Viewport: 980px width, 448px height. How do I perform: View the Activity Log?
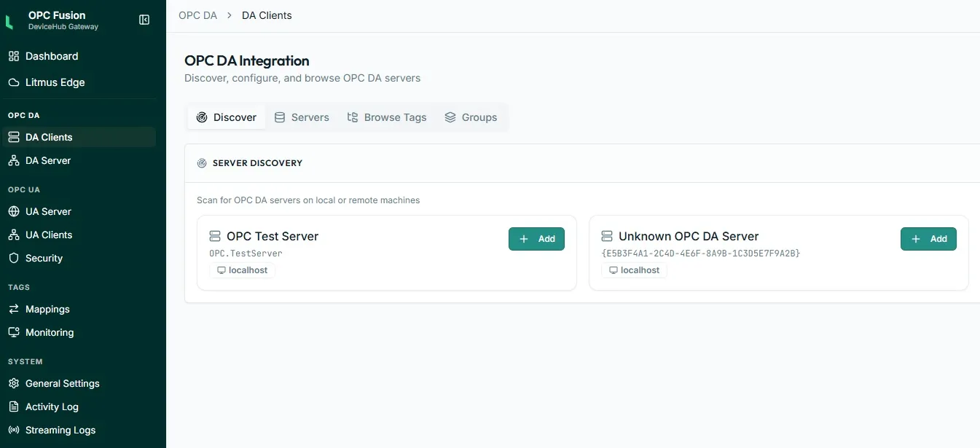coord(79,406)
